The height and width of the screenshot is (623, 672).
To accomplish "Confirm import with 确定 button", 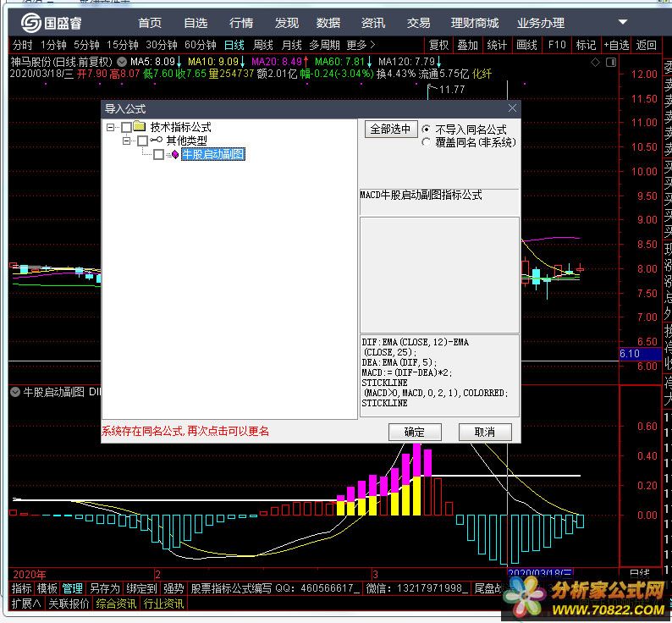I will [x=415, y=432].
